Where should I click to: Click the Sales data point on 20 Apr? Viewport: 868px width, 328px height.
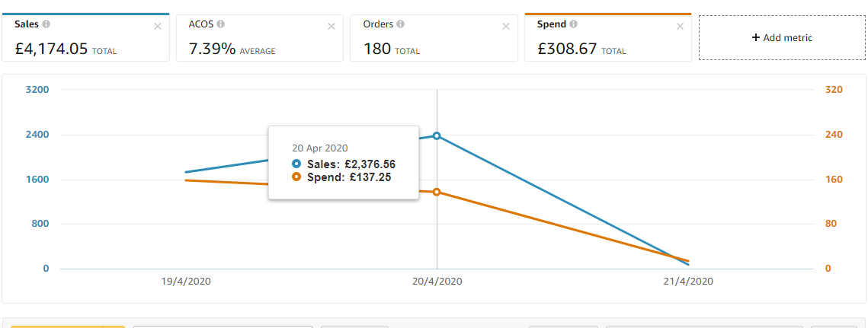[437, 135]
